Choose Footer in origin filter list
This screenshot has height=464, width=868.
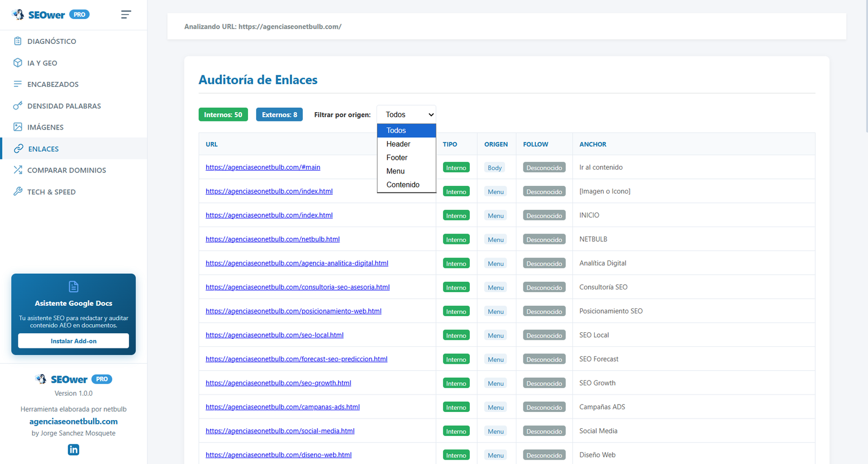406,158
